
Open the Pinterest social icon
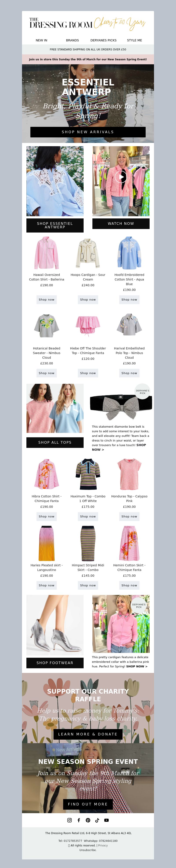coord(88,820)
